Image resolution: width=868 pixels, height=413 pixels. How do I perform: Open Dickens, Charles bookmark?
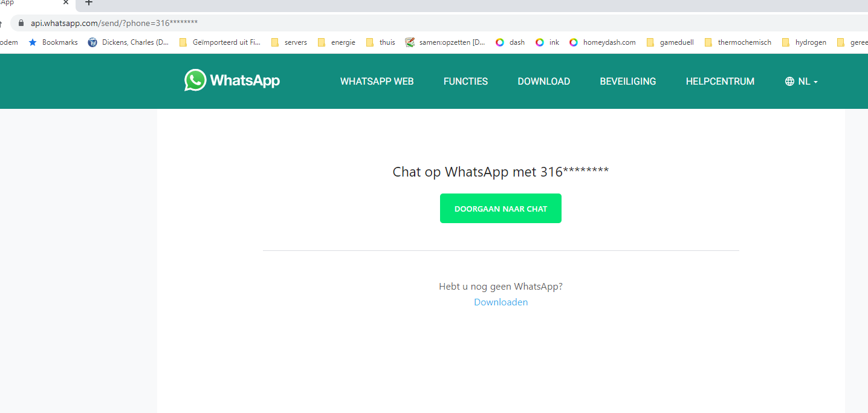click(x=128, y=42)
